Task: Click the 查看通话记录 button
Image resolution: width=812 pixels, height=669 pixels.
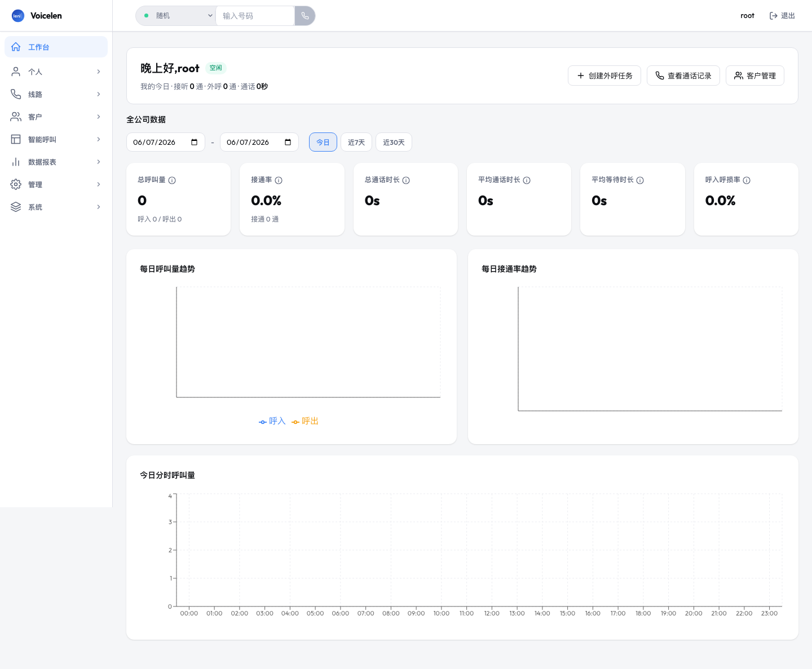Action: point(683,76)
